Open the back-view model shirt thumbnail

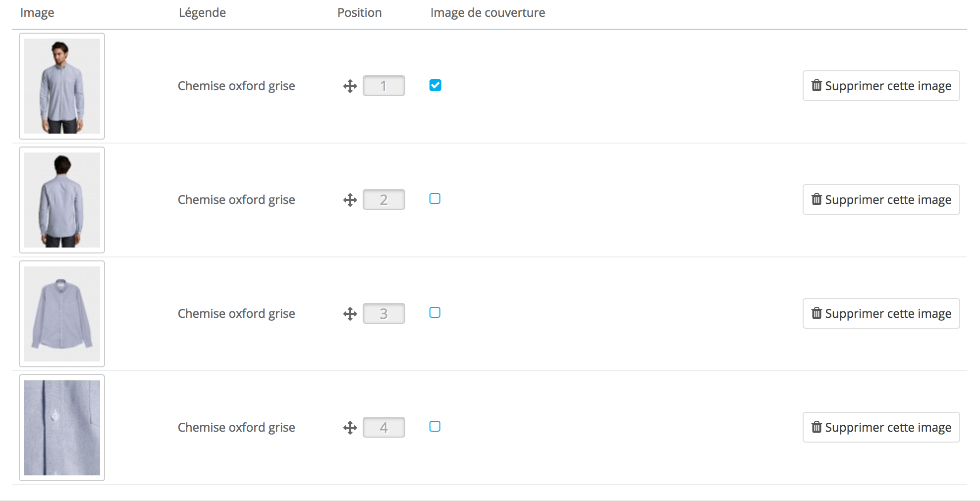[62, 200]
